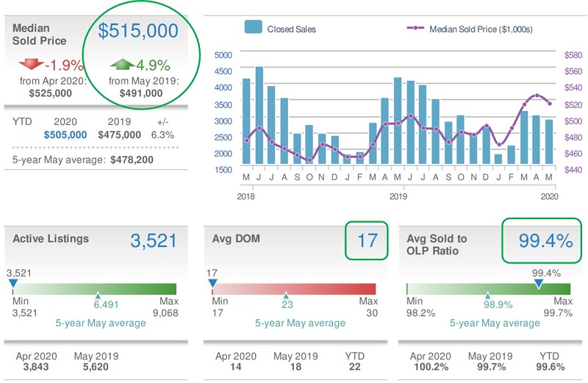The height and width of the screenshot is (383, 588).
Task: Click the teal average marker above 6,491
Action: click(x=96, y=294)
